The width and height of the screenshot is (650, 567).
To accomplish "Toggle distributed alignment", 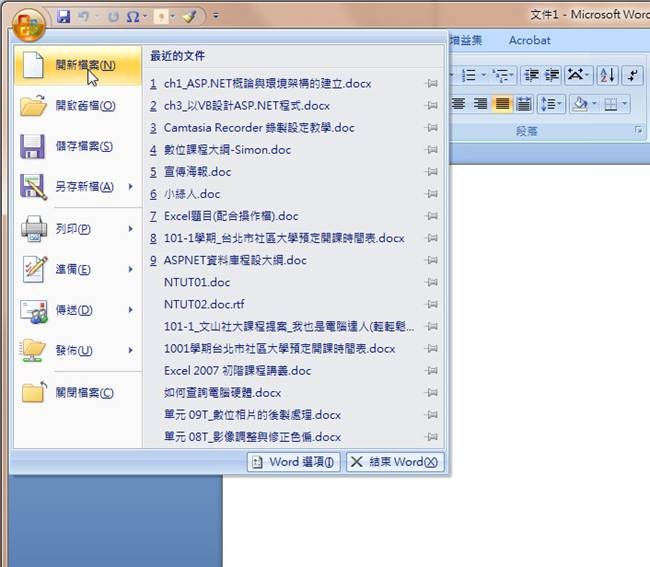I will click(x=524, y=104).
